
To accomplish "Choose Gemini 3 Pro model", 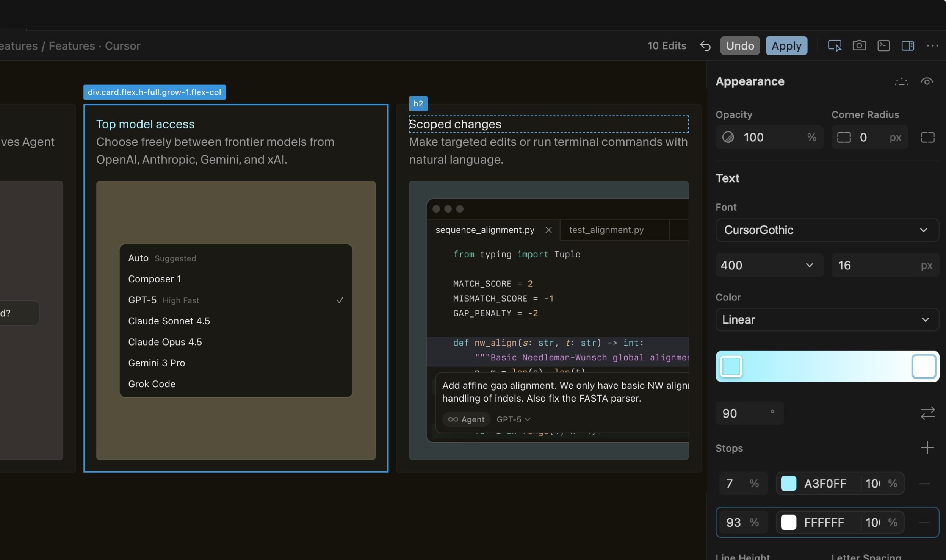I will pyautogui.click(x=236, y=363).
